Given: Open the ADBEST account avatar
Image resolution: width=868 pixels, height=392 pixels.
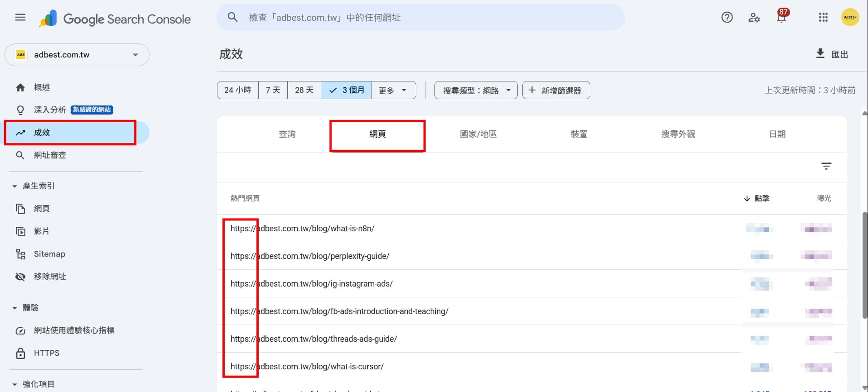Looking at the screenshot, I should pos(850,18).
